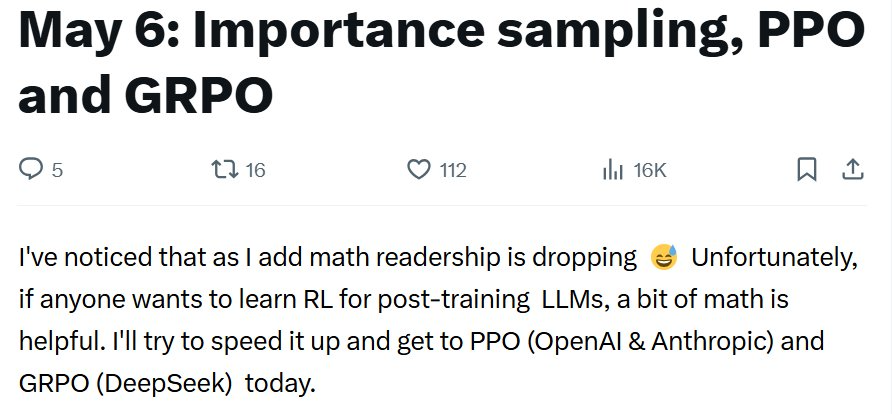Click the 'GRPO (DeepSeek)' text in the paragraph

[125, 384]
